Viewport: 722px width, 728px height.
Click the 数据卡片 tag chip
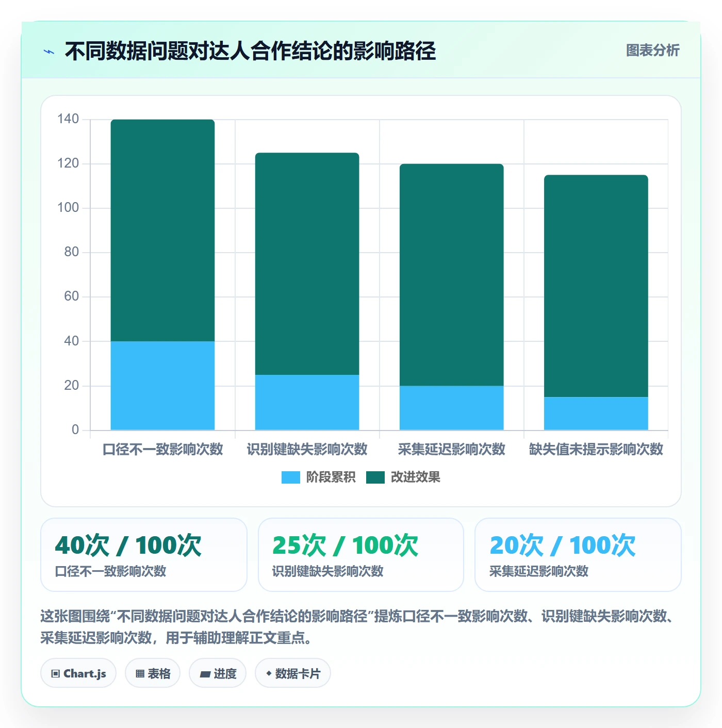pyautogui.click(x=293, y=673)
